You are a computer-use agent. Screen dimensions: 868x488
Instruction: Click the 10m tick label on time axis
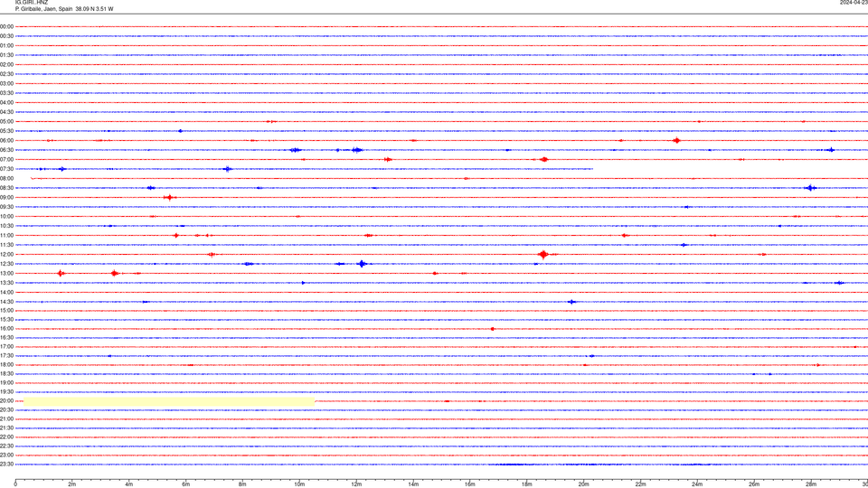[x=299, y=484]
